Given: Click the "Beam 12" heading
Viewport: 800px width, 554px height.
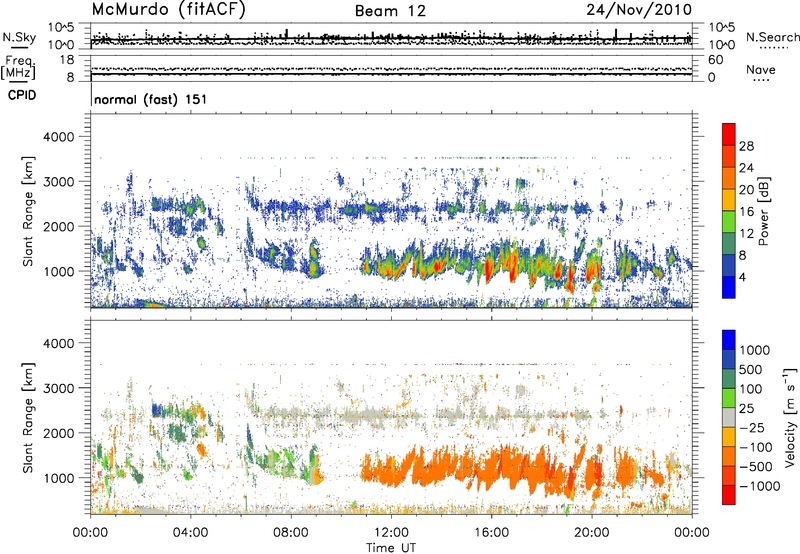Looking at the screenshot, I should 390,11.
